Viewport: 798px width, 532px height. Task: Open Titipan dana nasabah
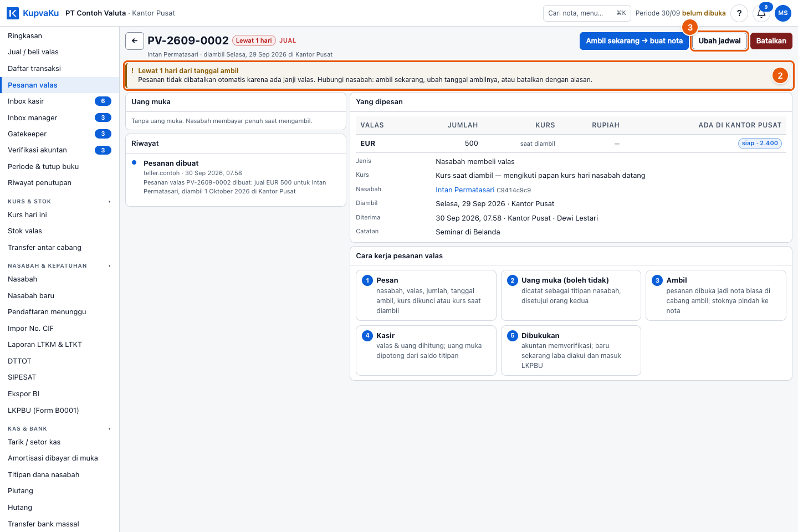point(59,475)
